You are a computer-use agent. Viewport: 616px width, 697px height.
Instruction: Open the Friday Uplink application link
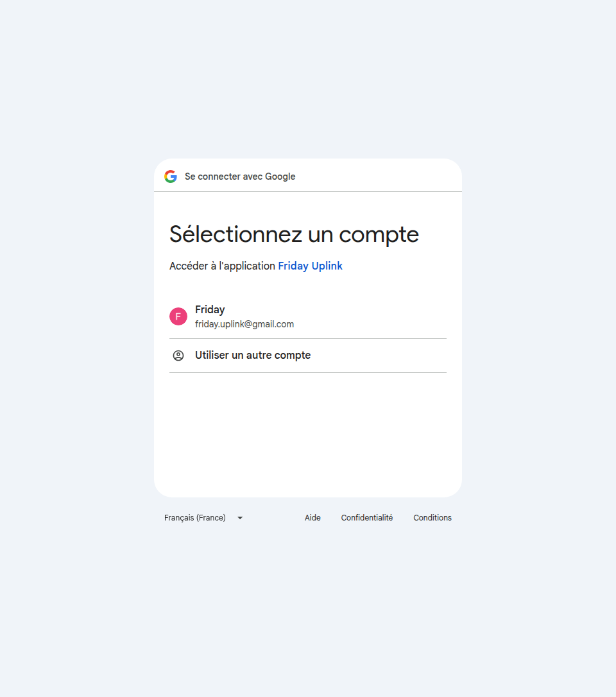click(x=310, y=266)
